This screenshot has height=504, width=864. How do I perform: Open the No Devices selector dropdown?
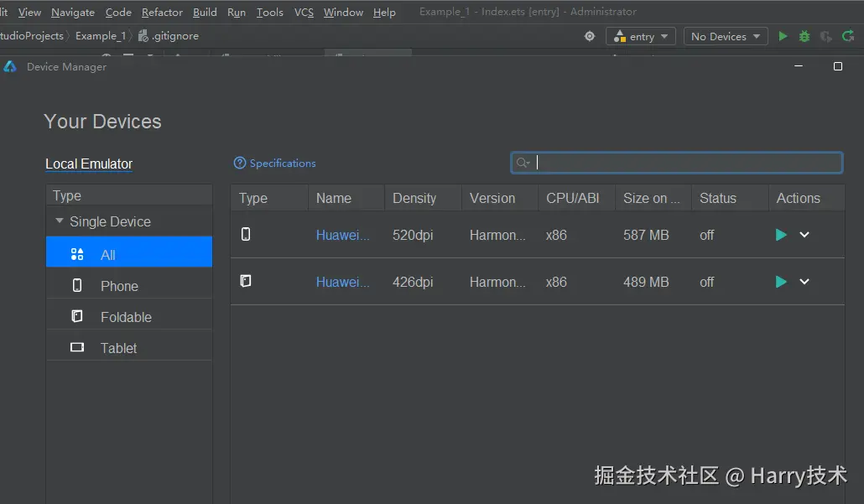[x=726, y=36]
